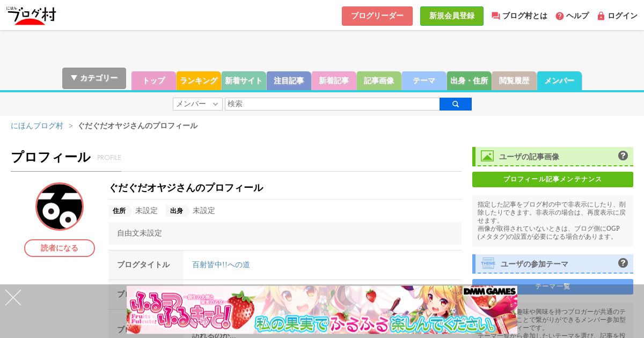Click the 読者になる button
Viewport: 644px width, 338px height.
click(60, 248)
